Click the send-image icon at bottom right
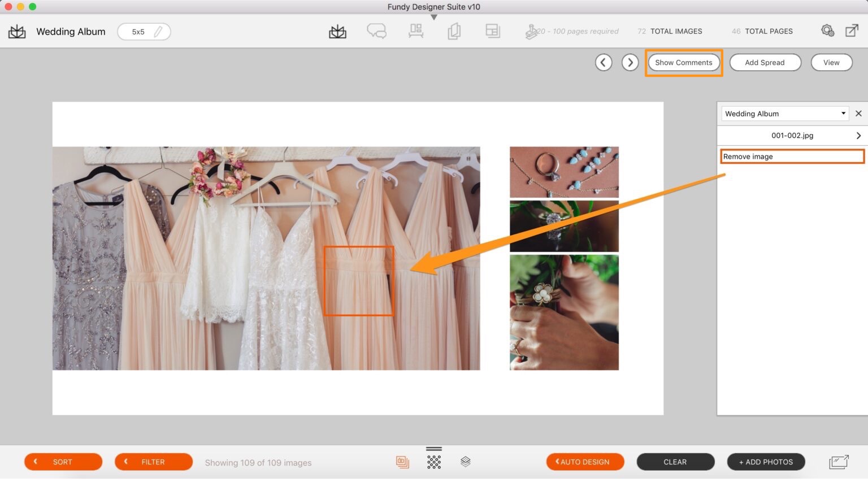Viewport: 868px width, 491px height. (839, 462)
